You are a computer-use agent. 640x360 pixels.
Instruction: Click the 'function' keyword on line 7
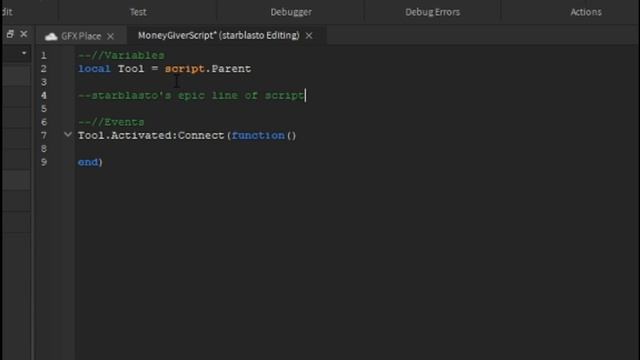click(258, 136)
